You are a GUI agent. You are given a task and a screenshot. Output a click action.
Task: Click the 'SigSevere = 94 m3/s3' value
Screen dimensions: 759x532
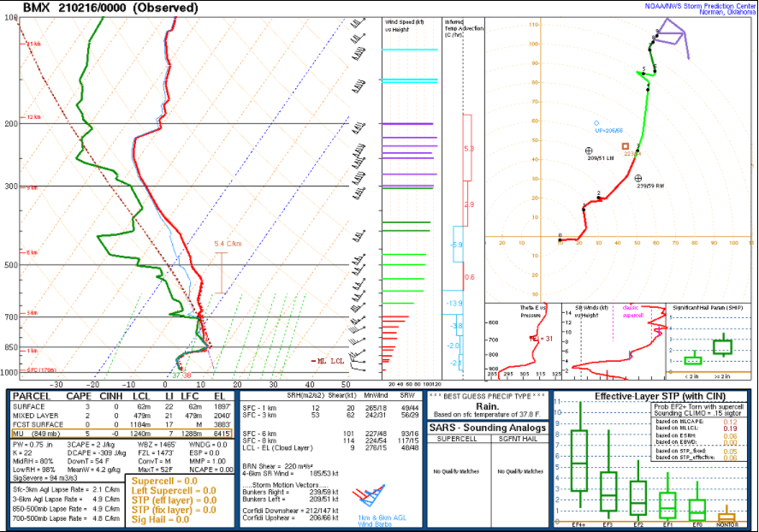pos(44,478)
